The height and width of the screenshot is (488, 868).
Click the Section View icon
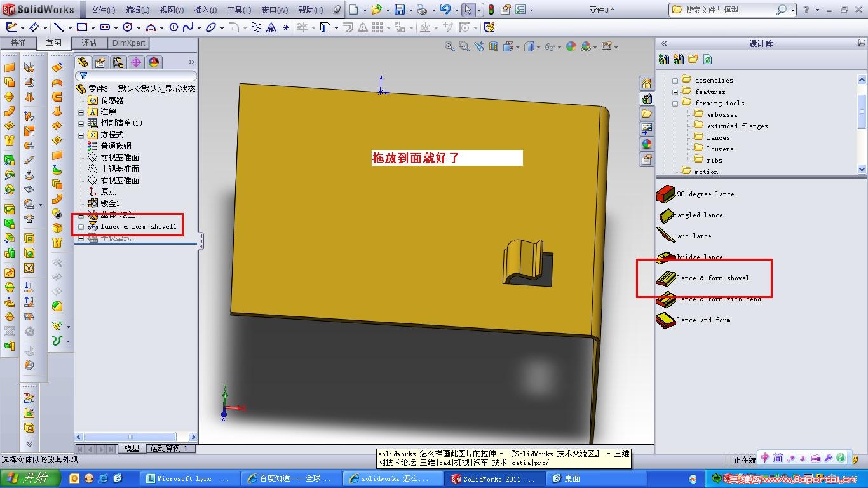494,46
